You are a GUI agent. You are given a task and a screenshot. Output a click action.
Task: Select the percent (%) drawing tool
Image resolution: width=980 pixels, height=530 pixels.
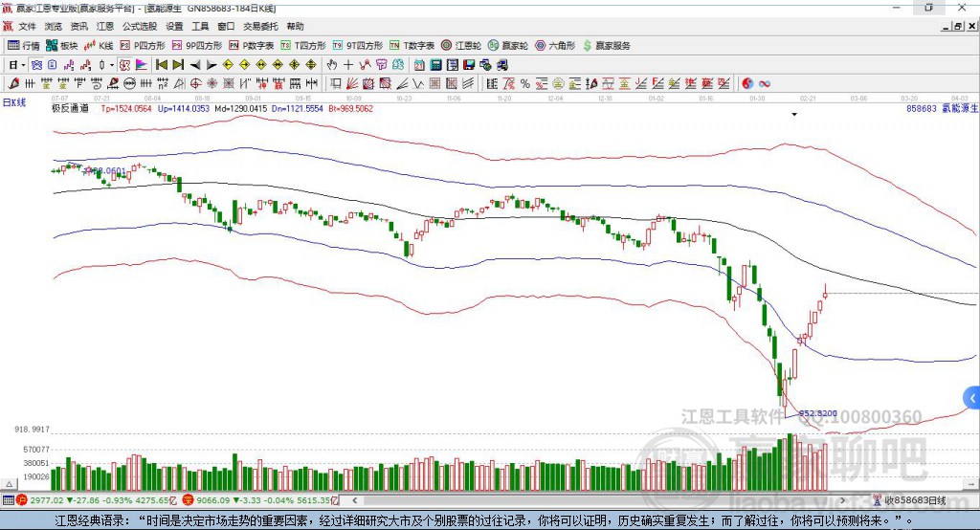click(525, 84)
